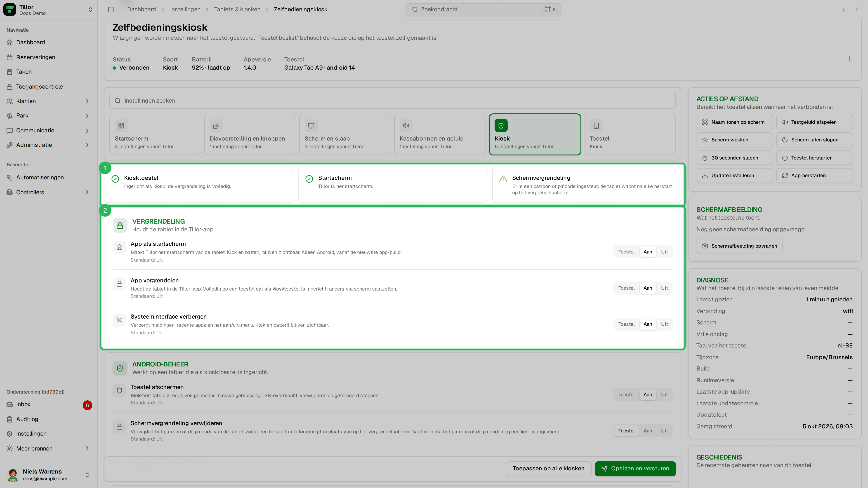868x488 pixels.
Task: Switch to the Startscherm settings tab
Action: click(155, 134)
